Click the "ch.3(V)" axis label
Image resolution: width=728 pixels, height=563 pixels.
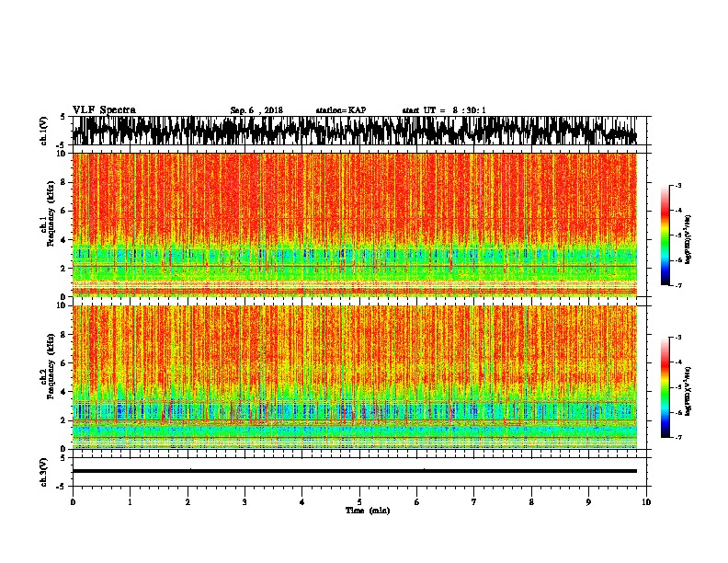coord(43,472)
